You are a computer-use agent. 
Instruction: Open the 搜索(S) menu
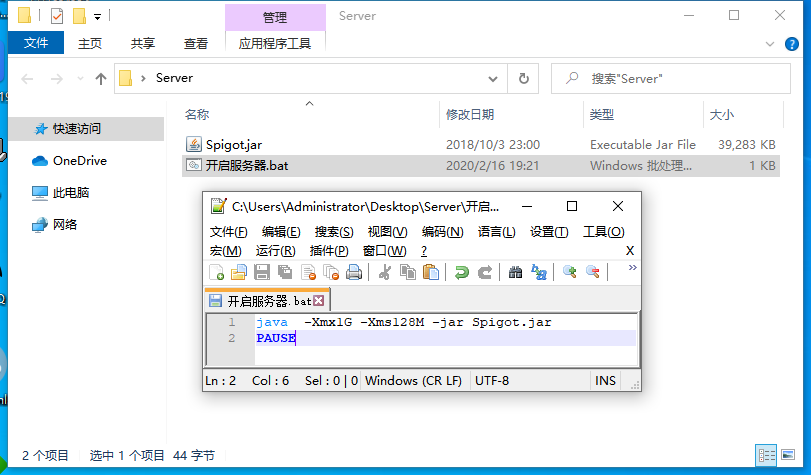click(x=334, y=232)
